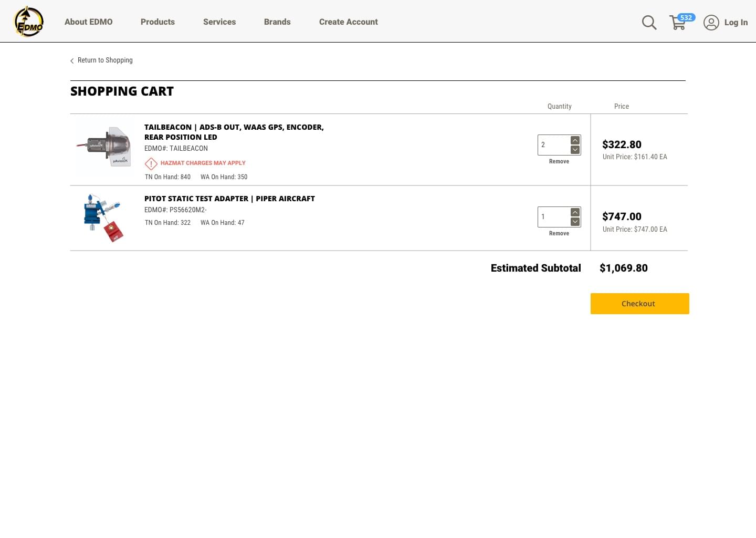Click the back chevron beside Return to Shopping
756x538 pixels.
tap(72, 61)
